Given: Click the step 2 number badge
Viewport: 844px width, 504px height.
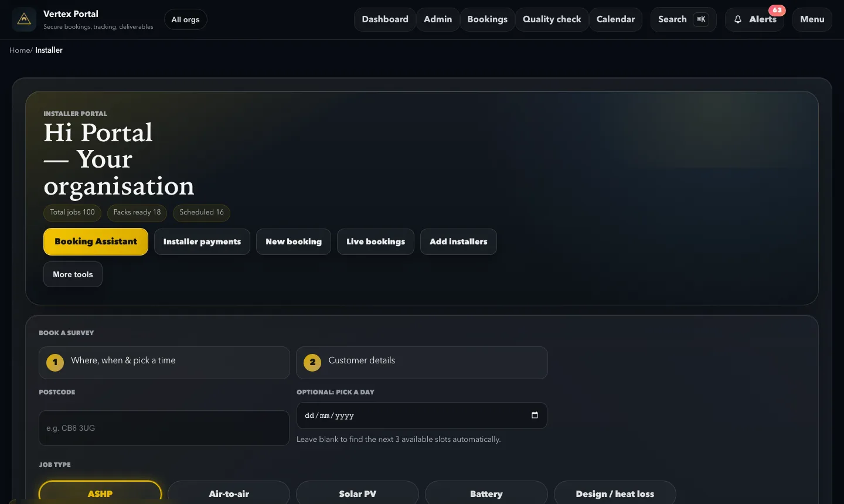Looking at the screenshot, I should [x=312, y=362].
